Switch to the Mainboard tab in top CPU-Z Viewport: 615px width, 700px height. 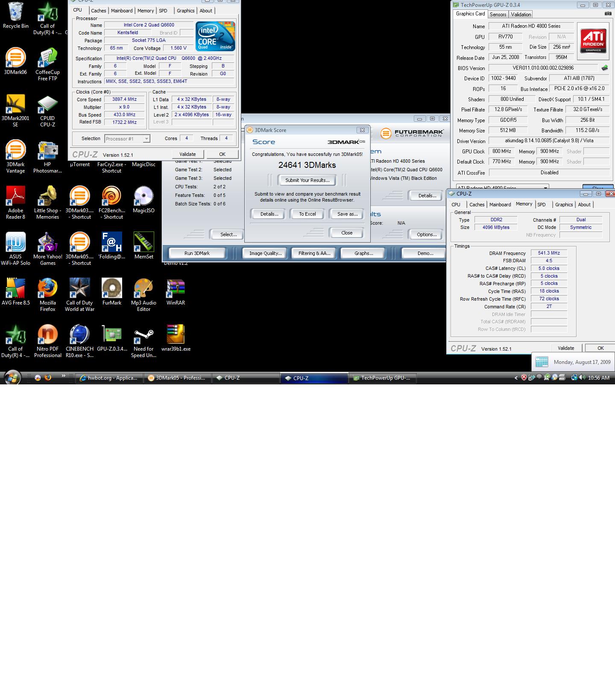tap(122, 11)
